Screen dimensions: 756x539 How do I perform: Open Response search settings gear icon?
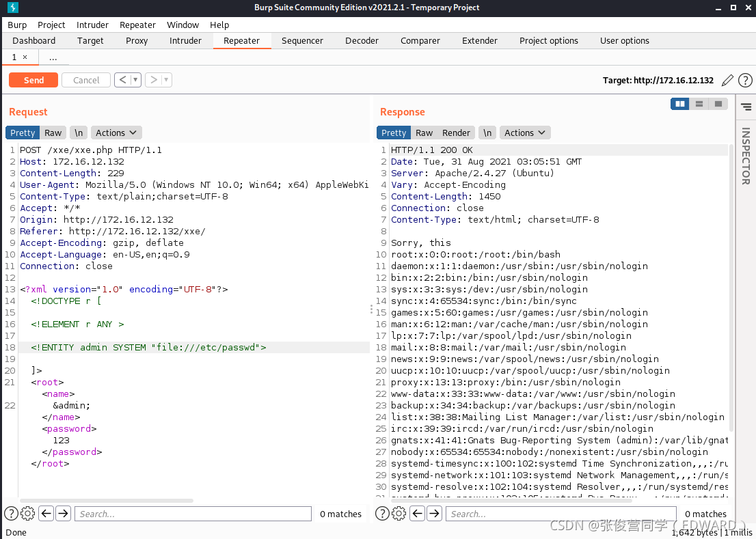tap(399, 514)
